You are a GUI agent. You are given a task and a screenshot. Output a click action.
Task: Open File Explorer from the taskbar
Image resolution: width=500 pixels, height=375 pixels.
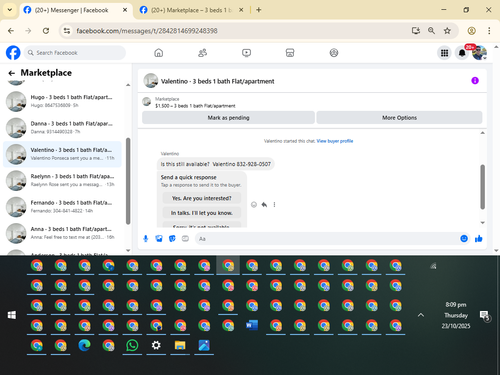pos(180,345)
